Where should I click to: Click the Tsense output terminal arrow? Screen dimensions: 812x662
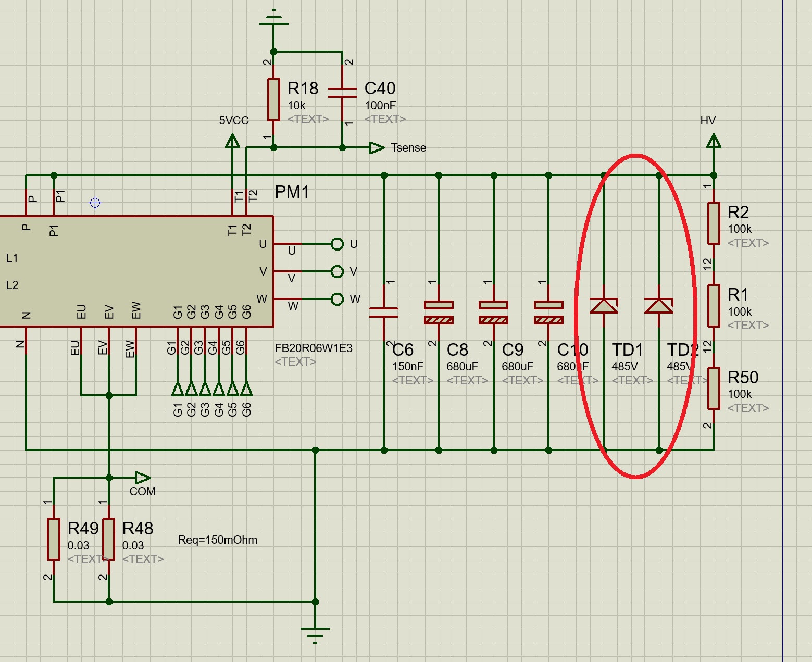click(x=377, y=148)
